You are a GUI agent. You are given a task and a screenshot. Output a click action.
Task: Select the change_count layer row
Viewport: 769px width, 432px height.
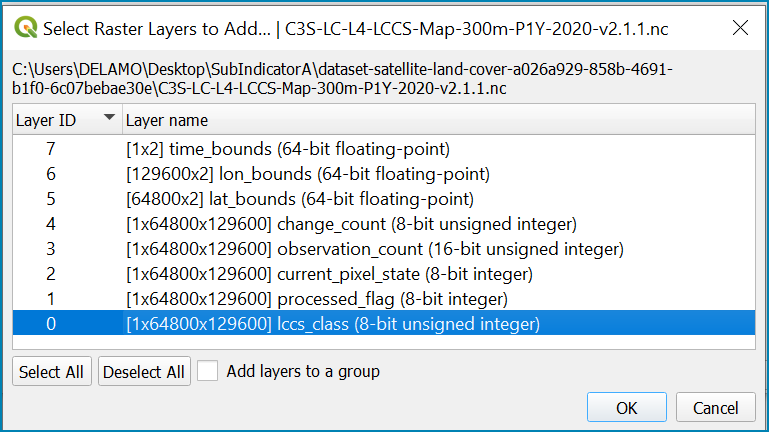[x=384, y=224]
